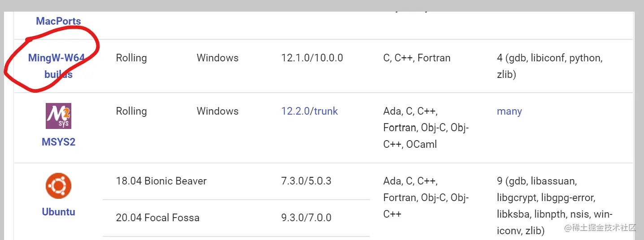Image resolution: width=644 pixels, height=240 pixels.
Task: Click the 'many' packages link
Action: click(x=509, y=111)
